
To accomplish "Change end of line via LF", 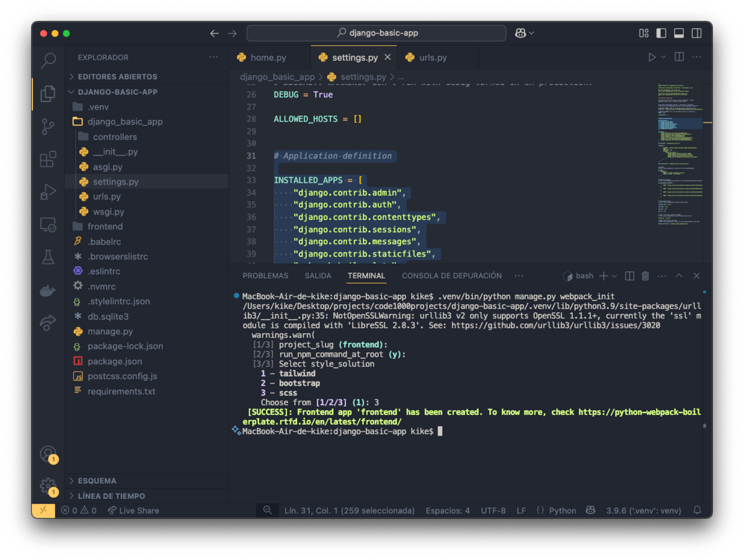I will (521, 510).
